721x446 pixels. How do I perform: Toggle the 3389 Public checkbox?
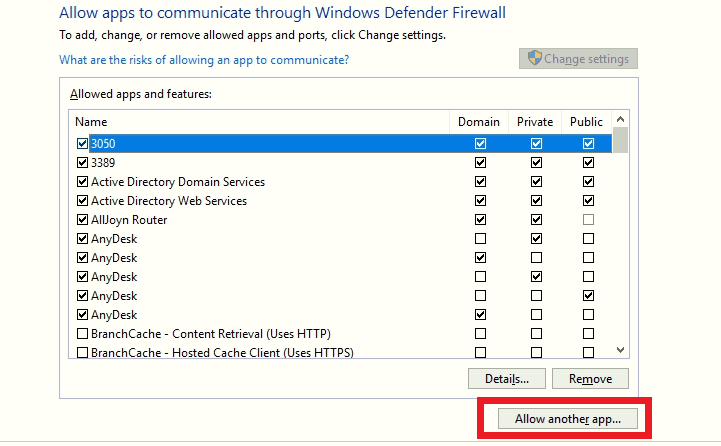tap(588, 163)
